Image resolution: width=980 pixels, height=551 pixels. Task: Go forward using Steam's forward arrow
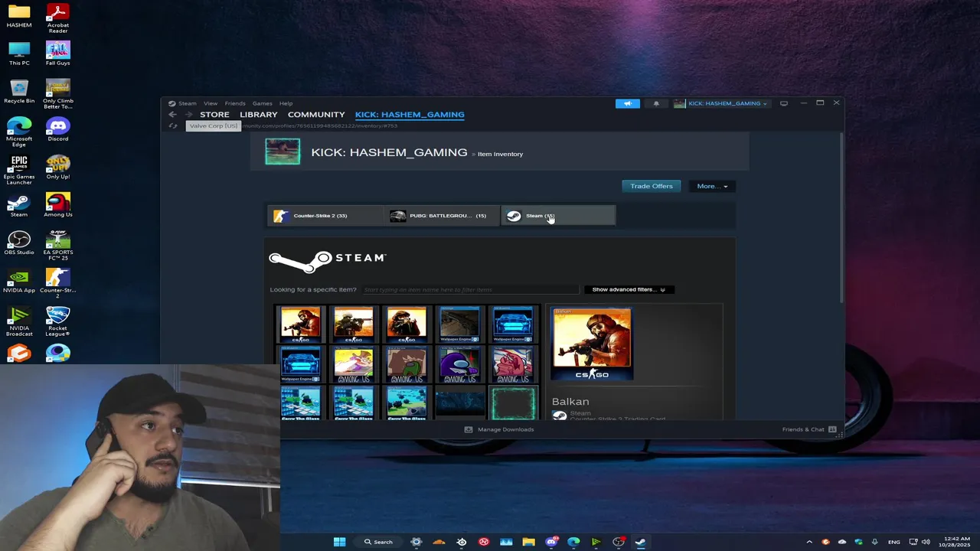coord(188,115)
